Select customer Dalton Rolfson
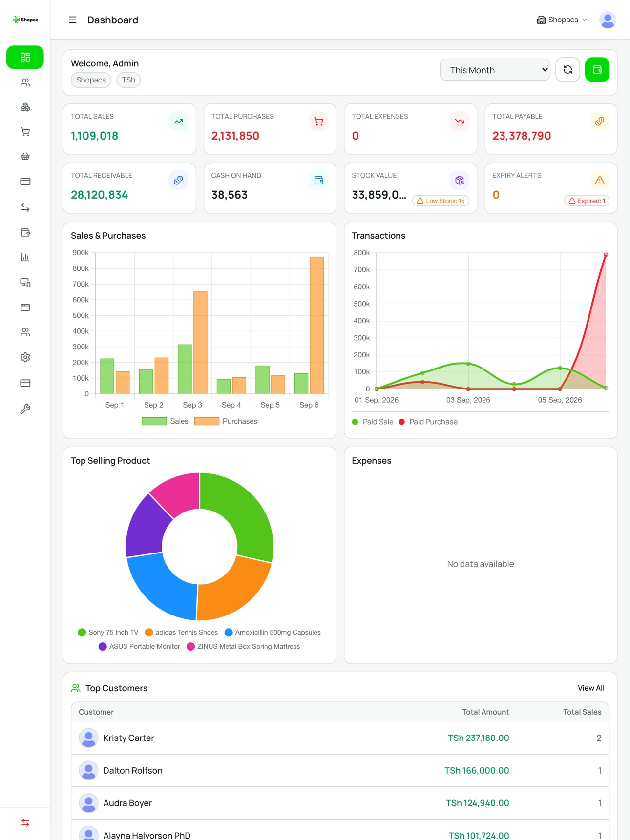Image resolution: width=630 pixels, height=840 pixels. point(340,771)
